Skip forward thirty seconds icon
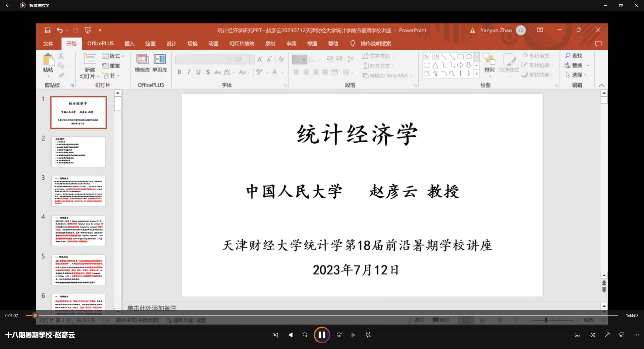Screen dimensions: 644x349 [x=339, y=335]
